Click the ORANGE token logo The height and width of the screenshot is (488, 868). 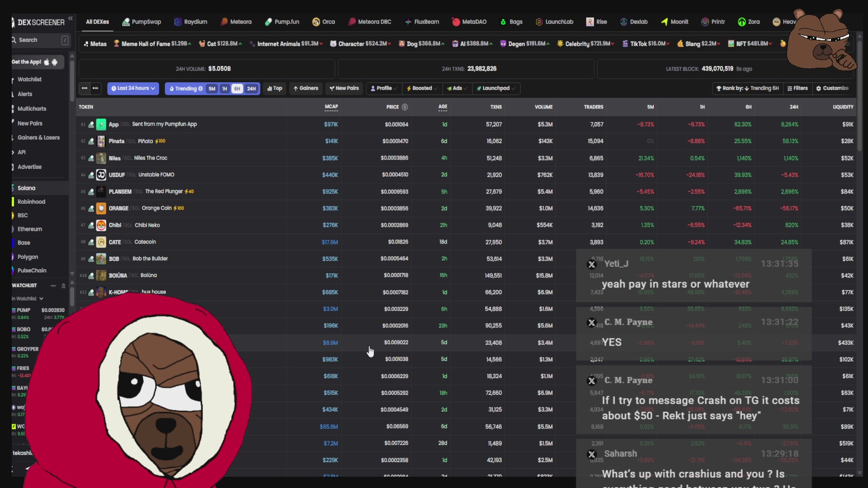101,208
